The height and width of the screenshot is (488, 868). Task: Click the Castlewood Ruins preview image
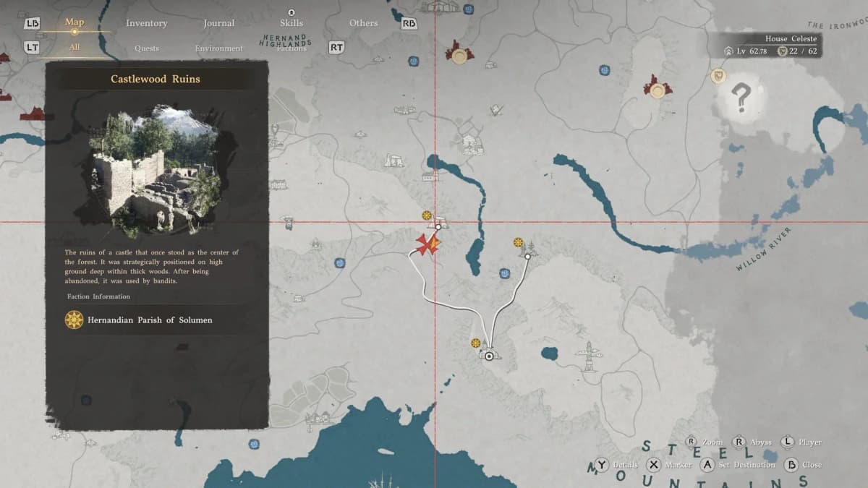tap(155, 171)
